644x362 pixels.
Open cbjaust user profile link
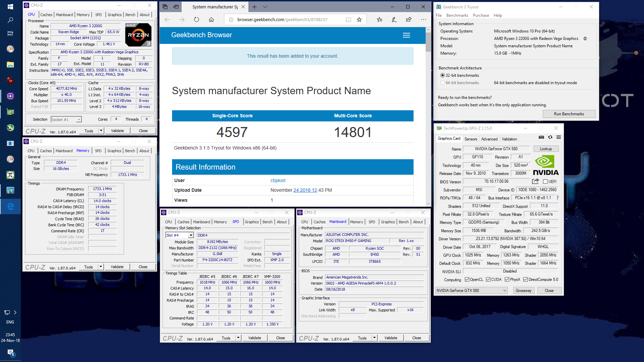tap(278, 180)
